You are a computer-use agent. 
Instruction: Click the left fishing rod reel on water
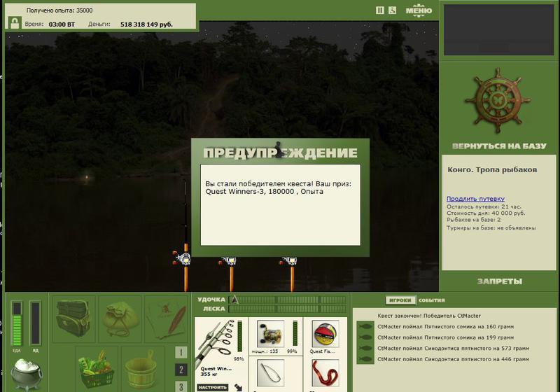[x=183, y=258]
